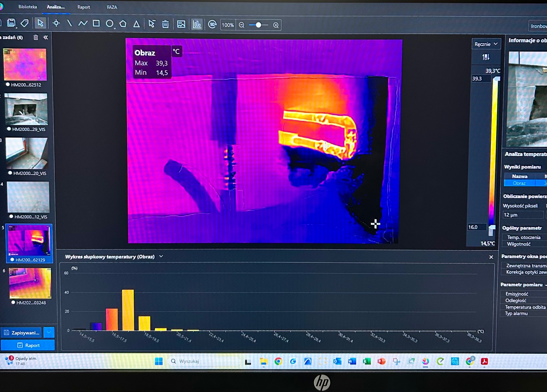This screenshot has width=547, height=392.
Task: Click the Zapisywani... save button
Action: [21, 332]
